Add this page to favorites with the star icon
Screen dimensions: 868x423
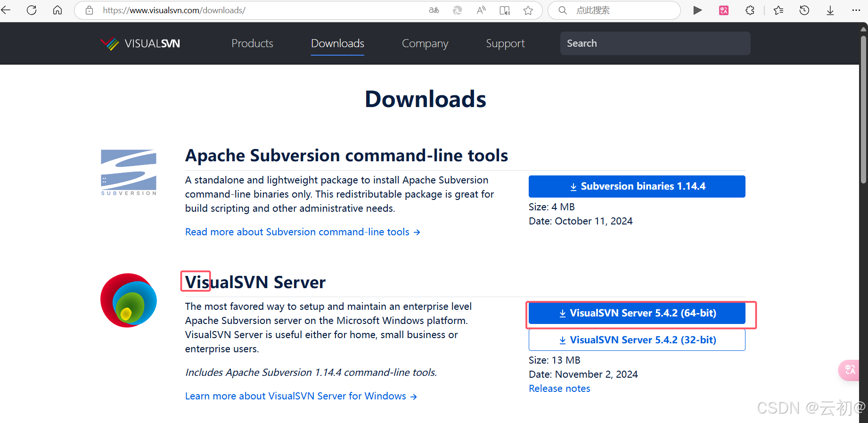pos(528,10)
